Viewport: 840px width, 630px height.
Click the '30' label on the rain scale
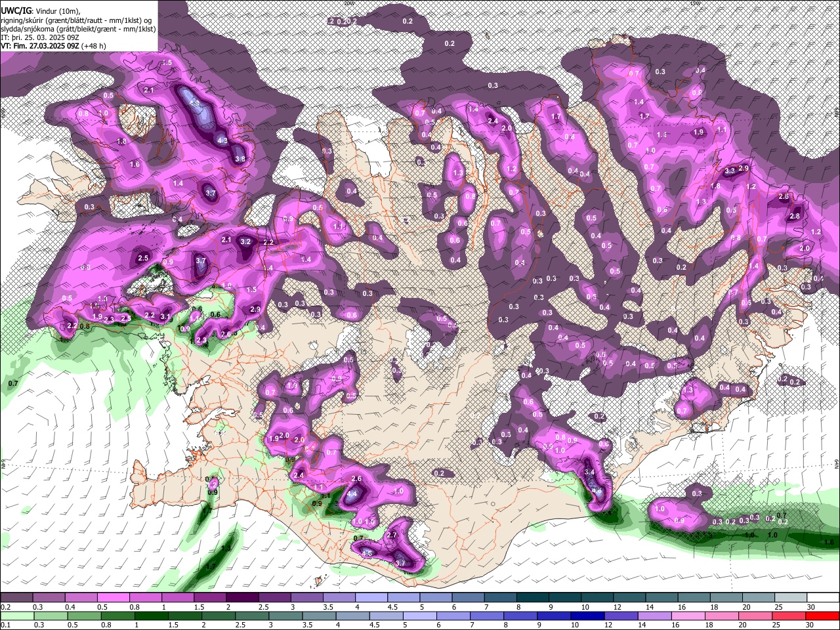[810, 625]
